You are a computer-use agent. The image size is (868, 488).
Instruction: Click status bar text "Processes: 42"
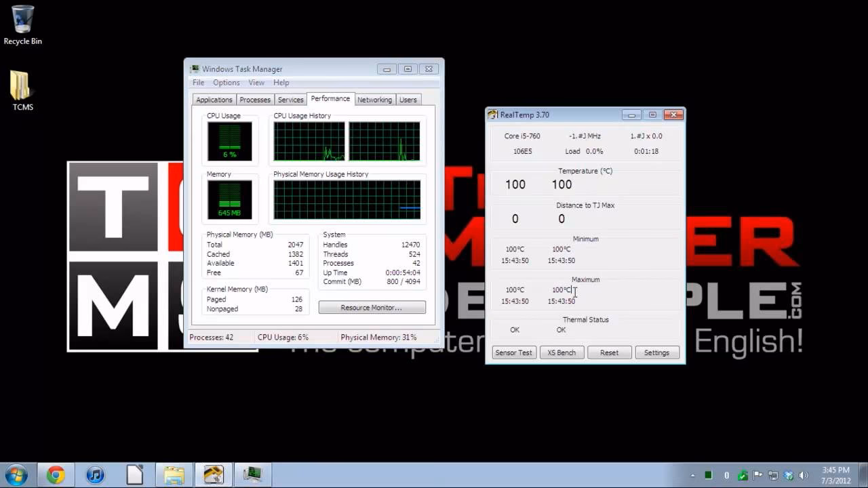click(x=211, y=338)
